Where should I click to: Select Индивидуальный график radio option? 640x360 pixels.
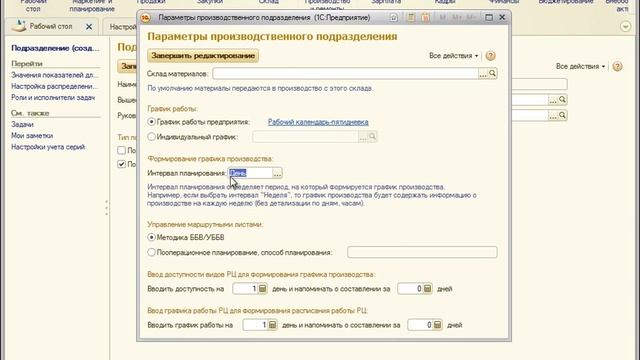(x=151, y=137)
